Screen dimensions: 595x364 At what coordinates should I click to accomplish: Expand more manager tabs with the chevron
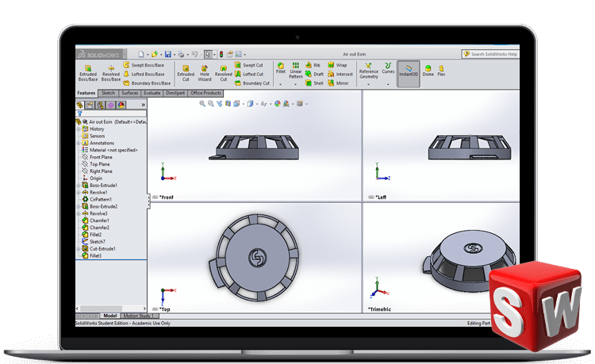click(143, 105)
